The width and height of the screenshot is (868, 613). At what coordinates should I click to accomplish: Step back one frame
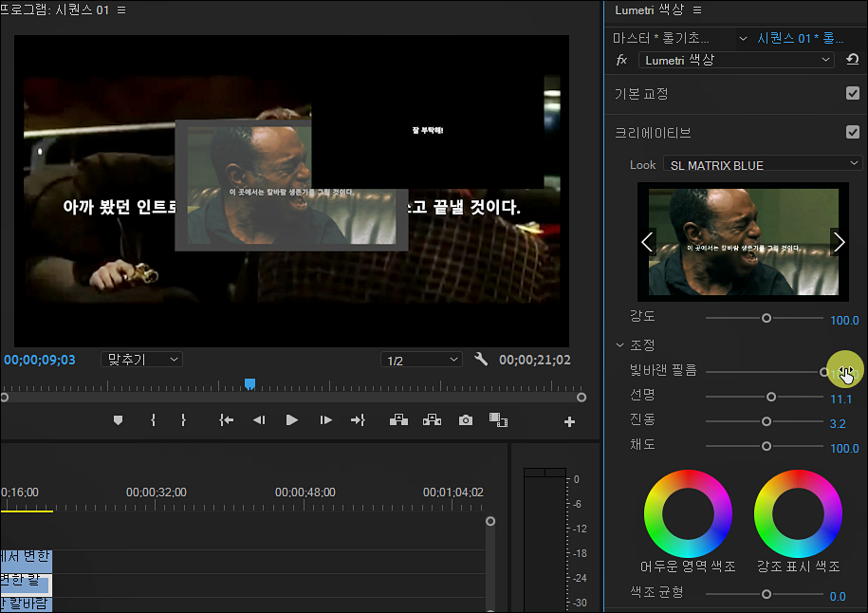tap(259, 420)
